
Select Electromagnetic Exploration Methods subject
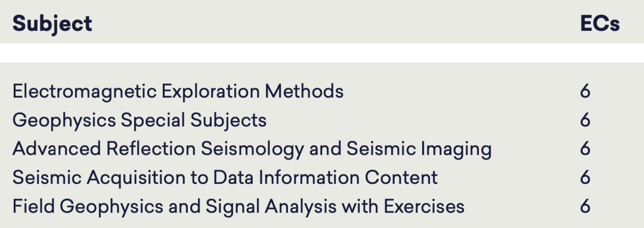click(x=178, y=92)
